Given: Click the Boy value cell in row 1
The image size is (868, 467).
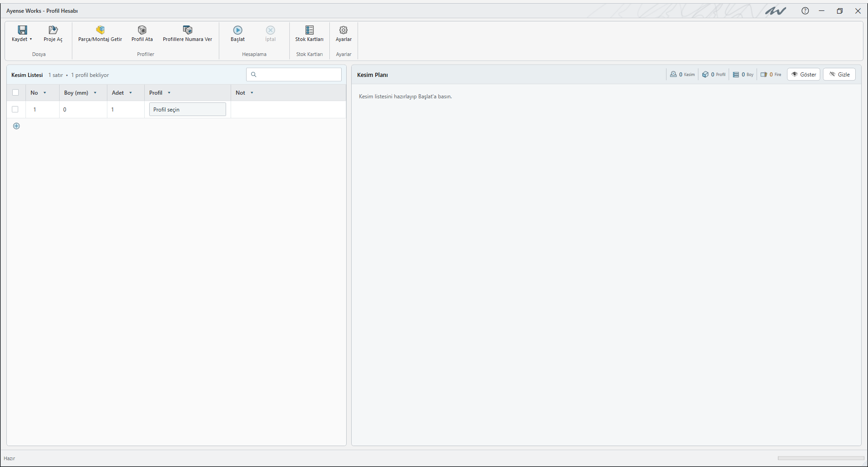Looking at the screenshot, I should point(83,109).
